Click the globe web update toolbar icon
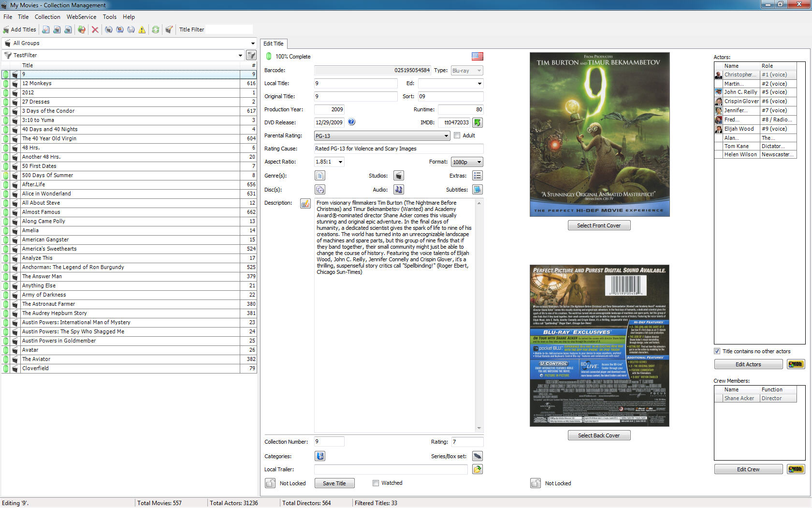The image size is (812, 508). (x=82, y=30)
